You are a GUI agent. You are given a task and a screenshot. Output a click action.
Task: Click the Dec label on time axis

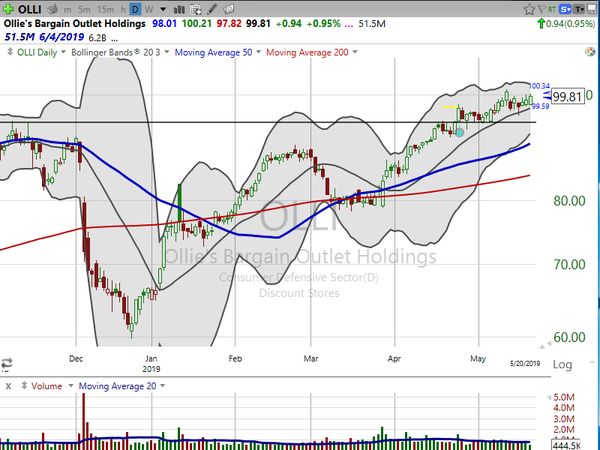point(76,359)
